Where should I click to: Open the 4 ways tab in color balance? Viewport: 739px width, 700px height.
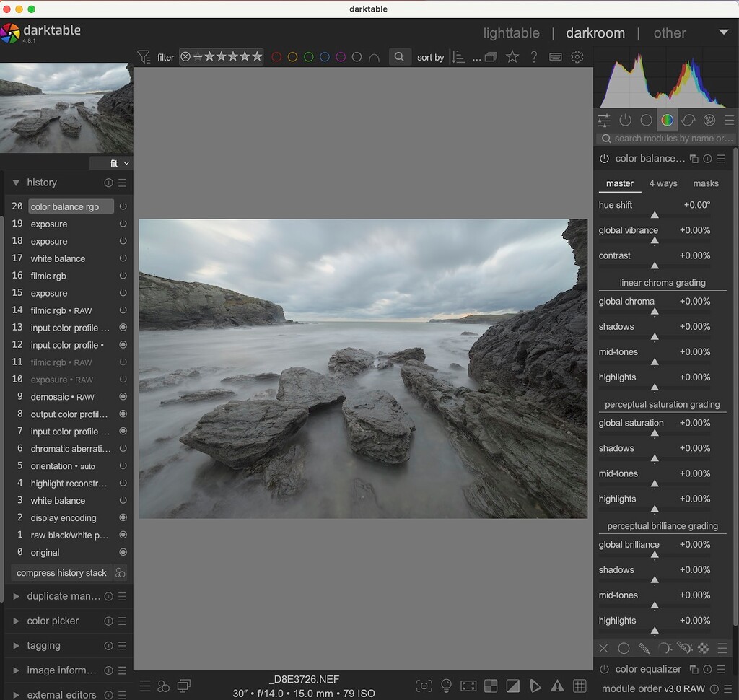click(663, 183)
